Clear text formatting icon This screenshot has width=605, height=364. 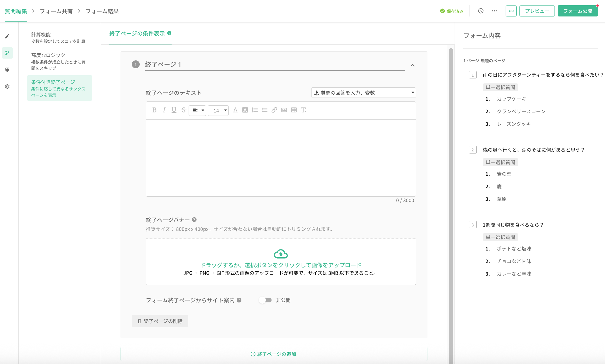(x=304, y=110)
